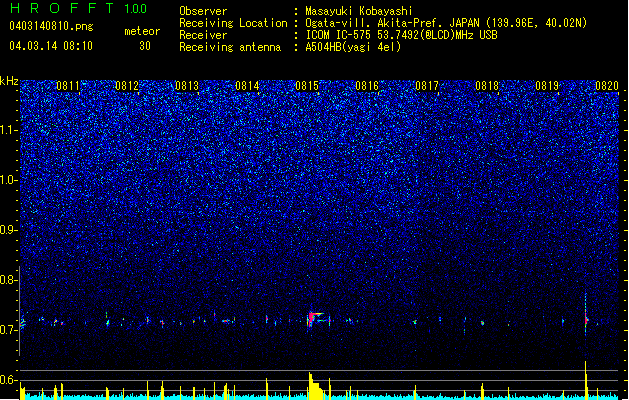This screenshot has height=400, width=629.
Task: Click the 0818 time marker
Action: point(487,86)
